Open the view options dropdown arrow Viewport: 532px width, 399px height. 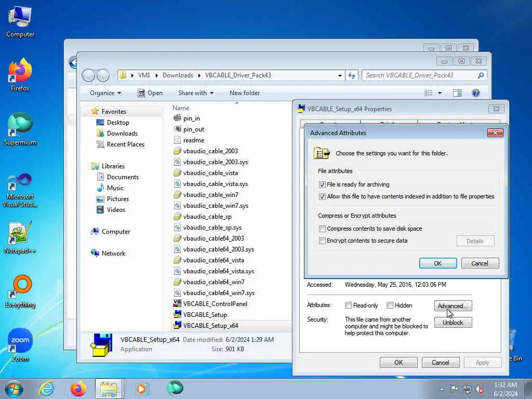440,93
